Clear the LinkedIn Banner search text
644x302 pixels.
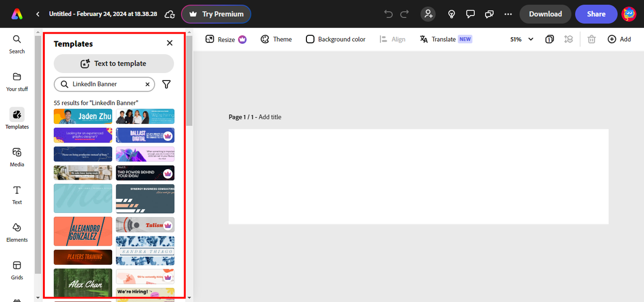coord(147,85)
